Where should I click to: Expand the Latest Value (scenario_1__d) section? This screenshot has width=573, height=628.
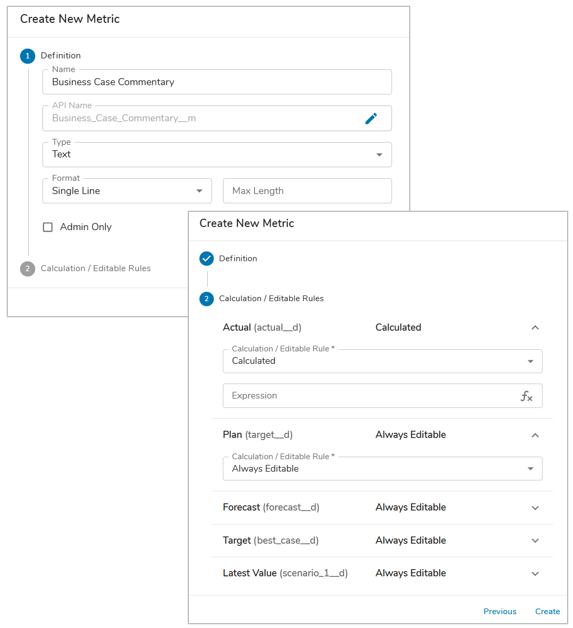coord(535,574)
